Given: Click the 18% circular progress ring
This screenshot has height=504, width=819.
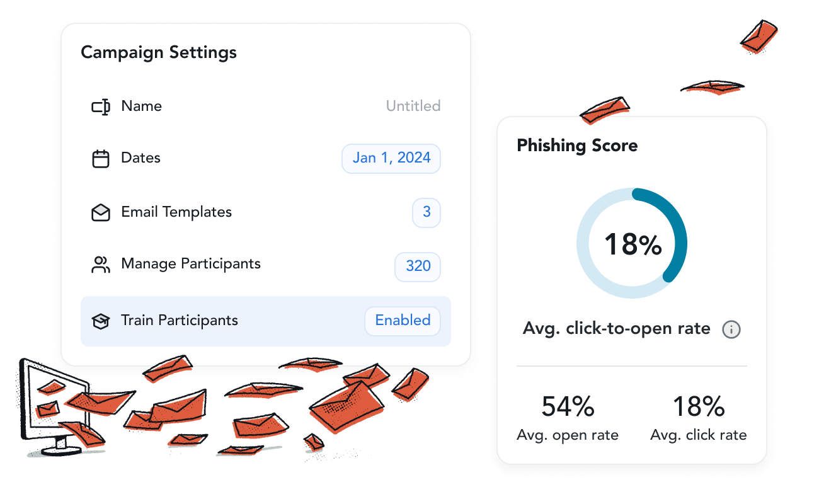Looking at the screenshot, I should [x=632, y=243].
